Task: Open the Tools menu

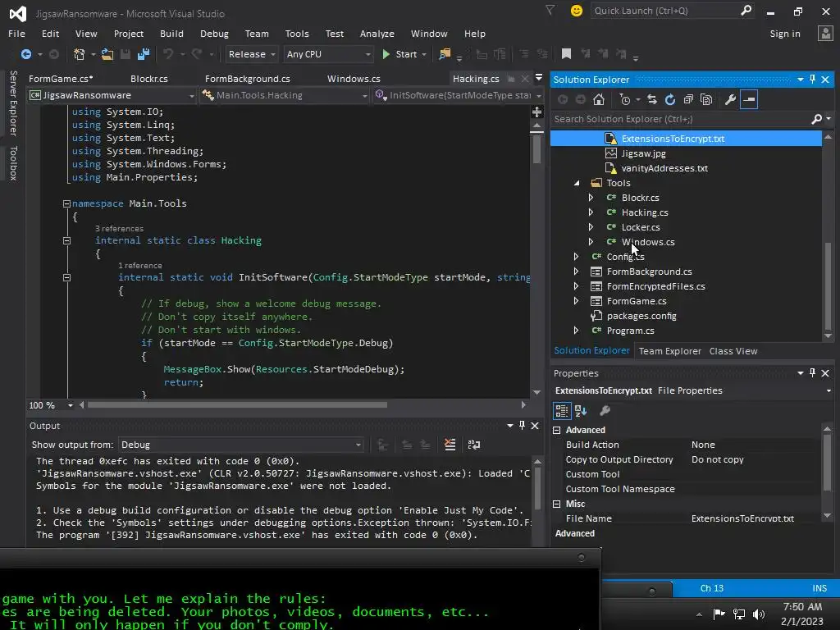Action: pyautogui.click(x=297, y=34)
